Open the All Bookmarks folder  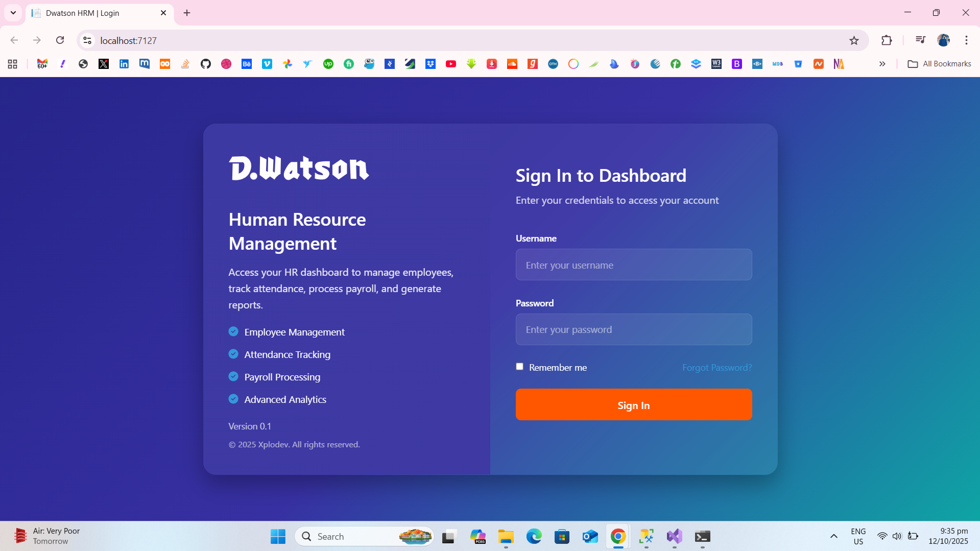(939, 64)
